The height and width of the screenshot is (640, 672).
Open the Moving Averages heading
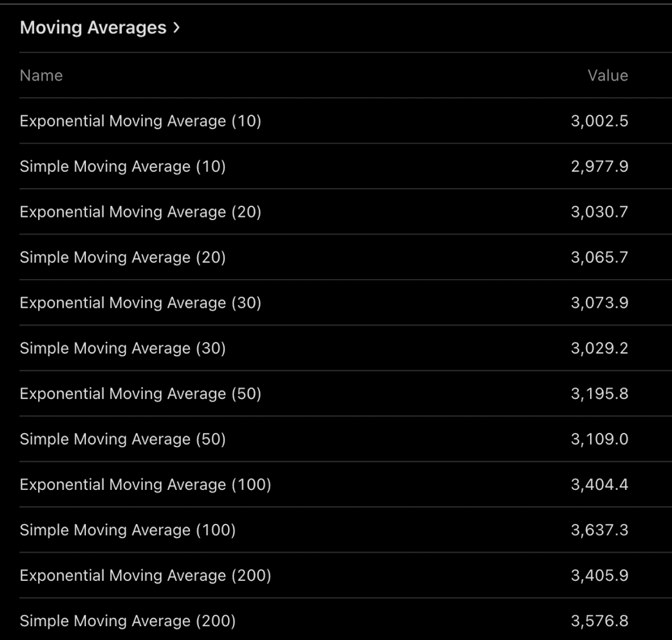(x=93, y=28)
